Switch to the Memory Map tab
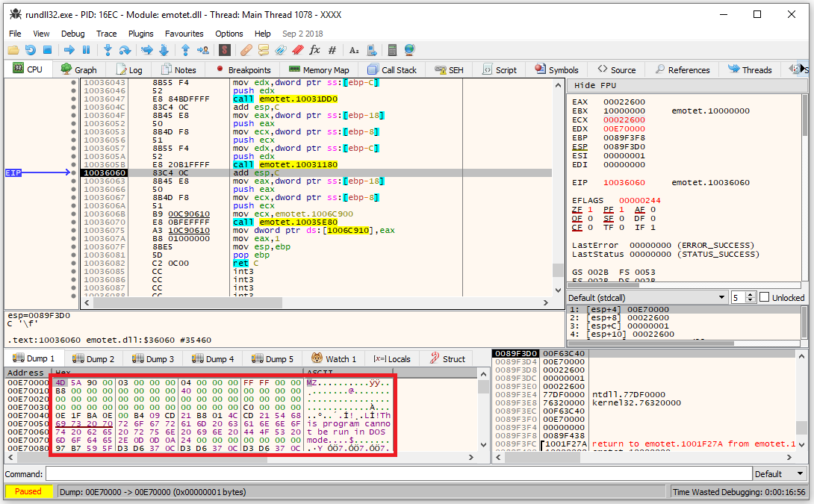The height and width of the screenshot is (504, 814). [x=319, y=69]
